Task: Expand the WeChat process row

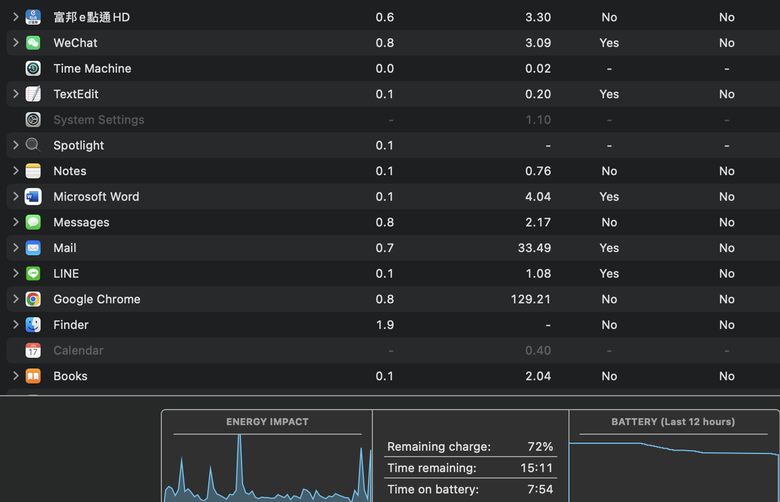Action: tap(15, 43)
